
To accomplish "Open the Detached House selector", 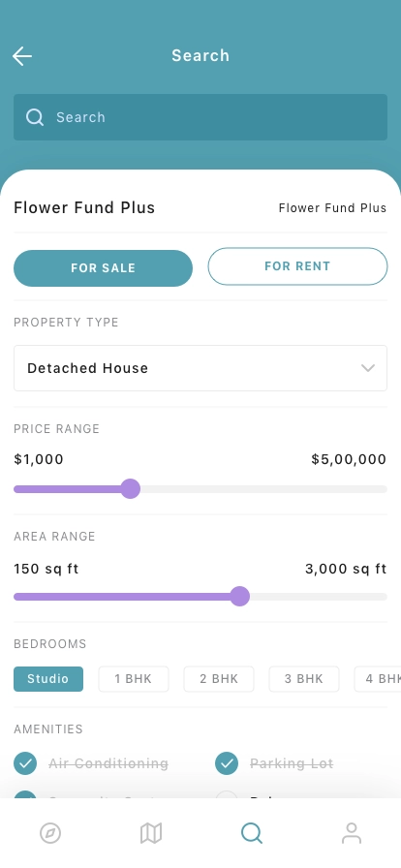I will point(200,368).
